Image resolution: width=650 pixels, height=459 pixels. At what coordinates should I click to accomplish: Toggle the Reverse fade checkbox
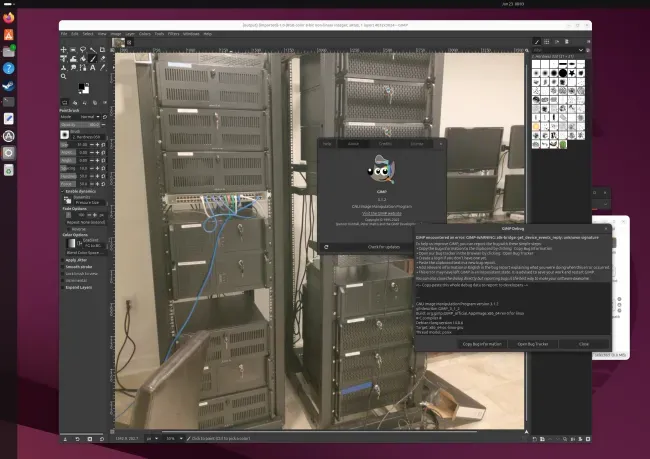68,229
